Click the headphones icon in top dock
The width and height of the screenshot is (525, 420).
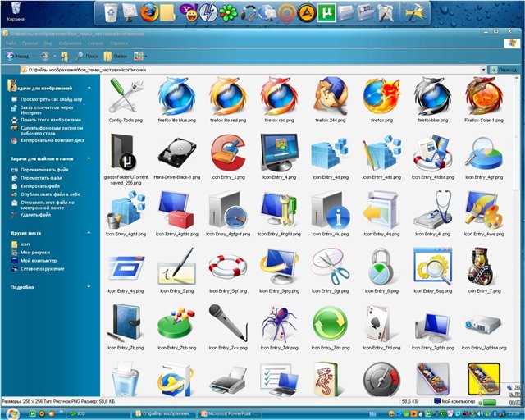point(248,13)
